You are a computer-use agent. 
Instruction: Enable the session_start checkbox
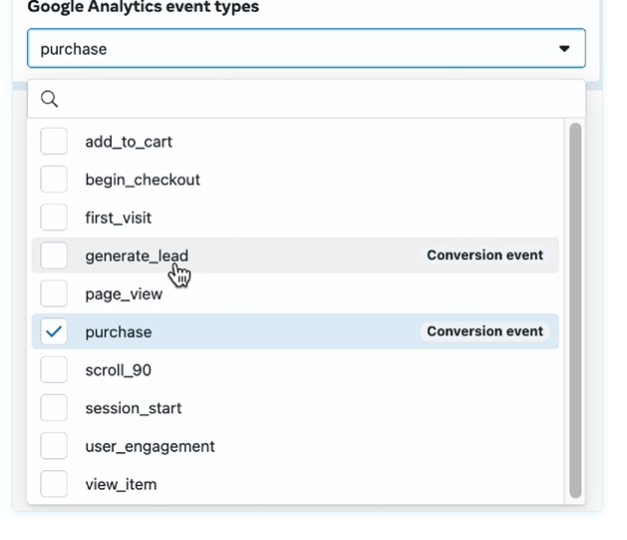[x=54, y=408]
